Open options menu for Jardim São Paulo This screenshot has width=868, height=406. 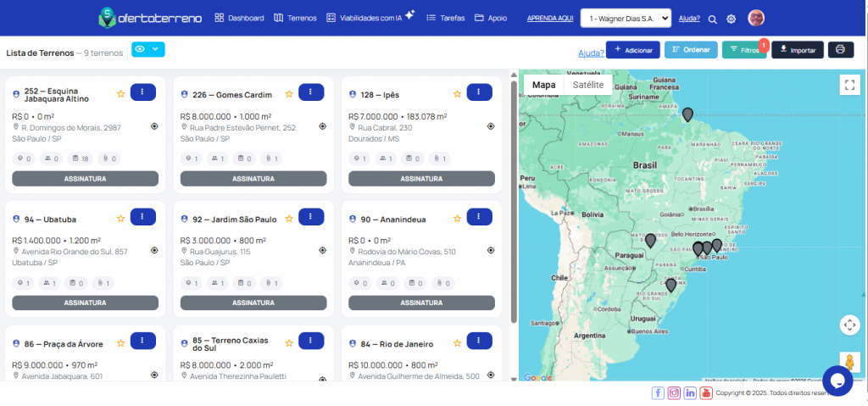click(x=311, y=217)
